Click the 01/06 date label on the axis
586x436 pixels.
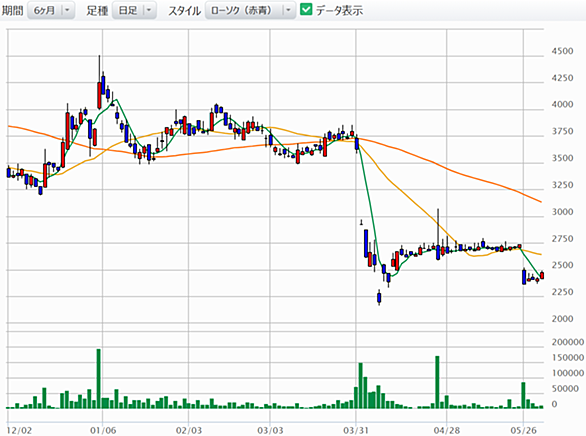click(x=103, y=430)
